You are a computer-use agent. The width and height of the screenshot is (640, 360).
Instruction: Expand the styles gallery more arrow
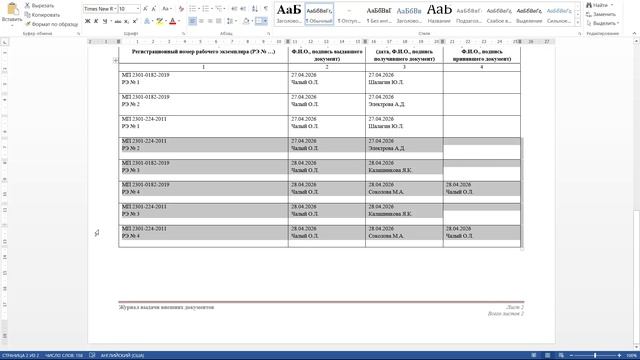(x=578, y=22)
